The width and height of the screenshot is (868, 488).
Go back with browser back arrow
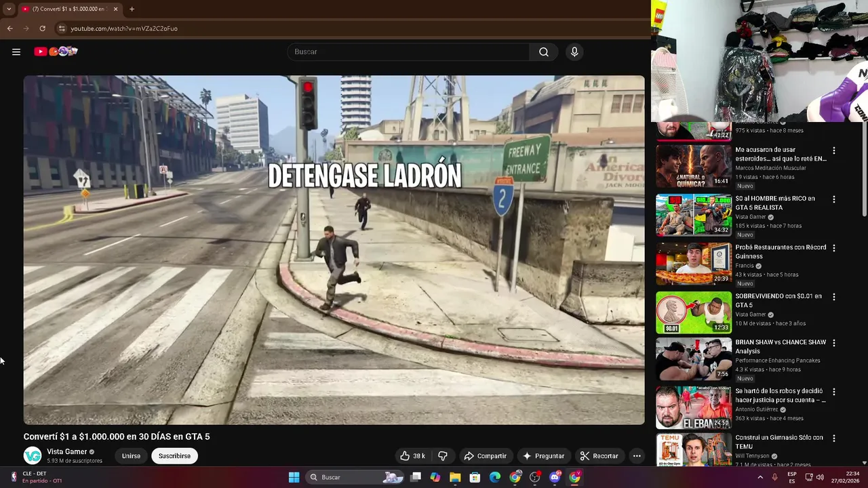click(9, 28)
